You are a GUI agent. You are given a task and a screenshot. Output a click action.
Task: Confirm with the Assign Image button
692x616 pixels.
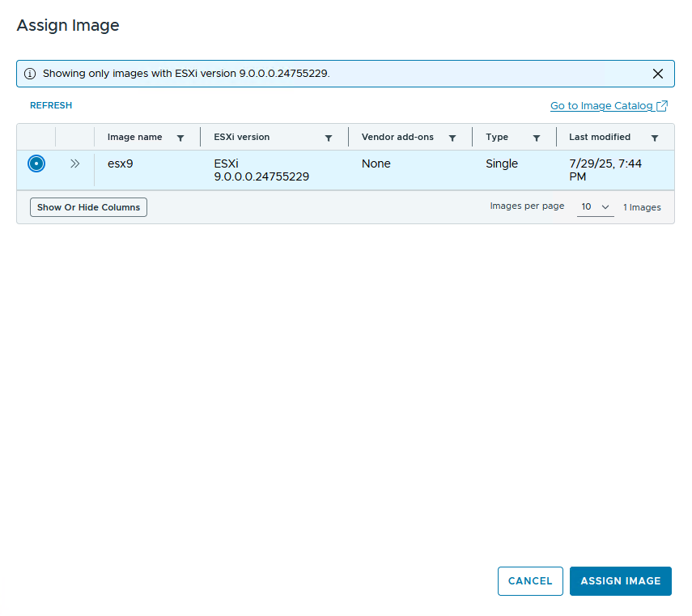620,581
